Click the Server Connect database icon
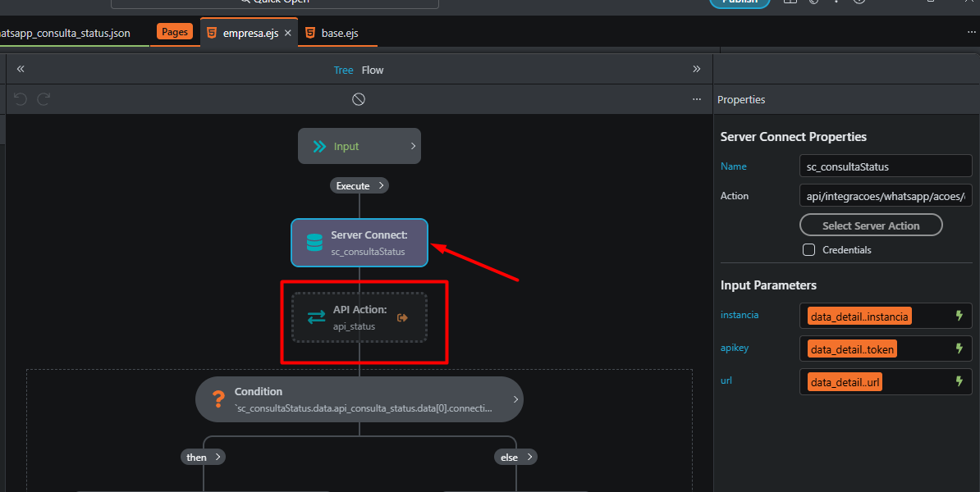980x492 pixels. 314,243
